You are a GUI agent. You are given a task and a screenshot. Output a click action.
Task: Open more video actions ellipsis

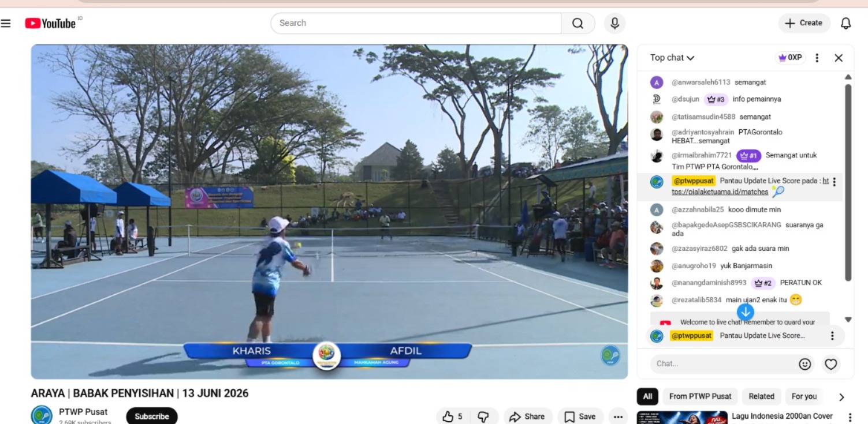[x=618, y=417]
